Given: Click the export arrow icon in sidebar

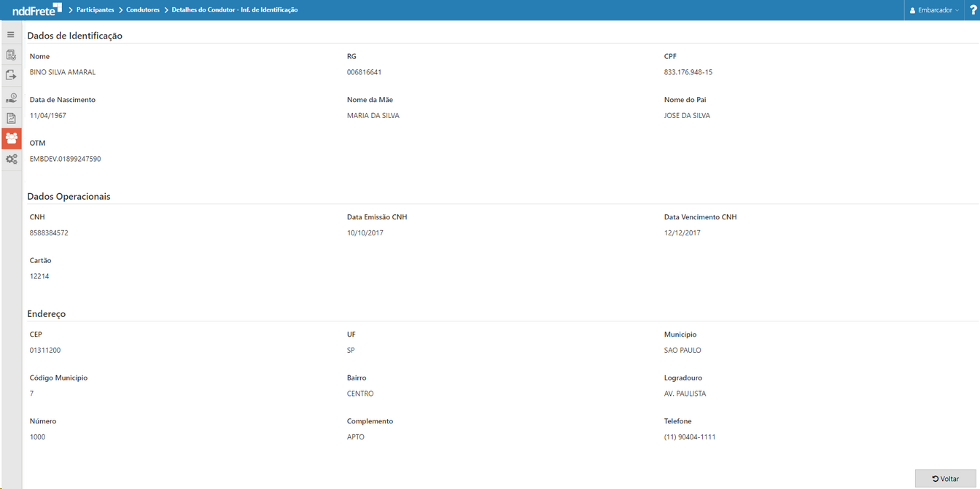Looking at the screenshot, I should tap(11, 74).
